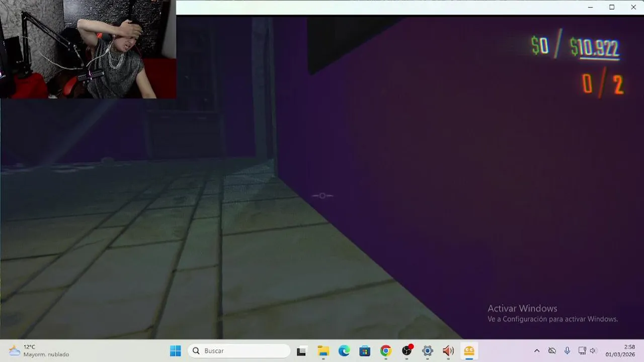Open volume tray icon
This screenshot has height=362, width=644.
tap(593, 351)
